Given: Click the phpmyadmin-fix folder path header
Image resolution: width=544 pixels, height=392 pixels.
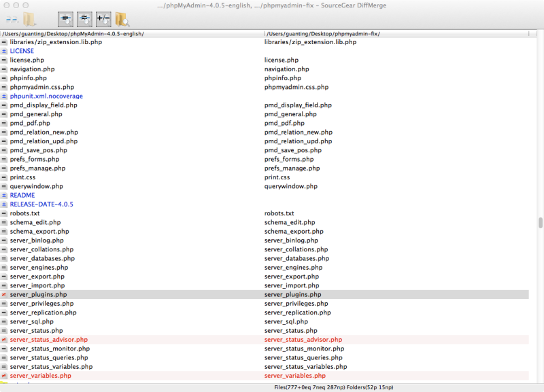Looking at the screenshot, I should click(324, 33).
